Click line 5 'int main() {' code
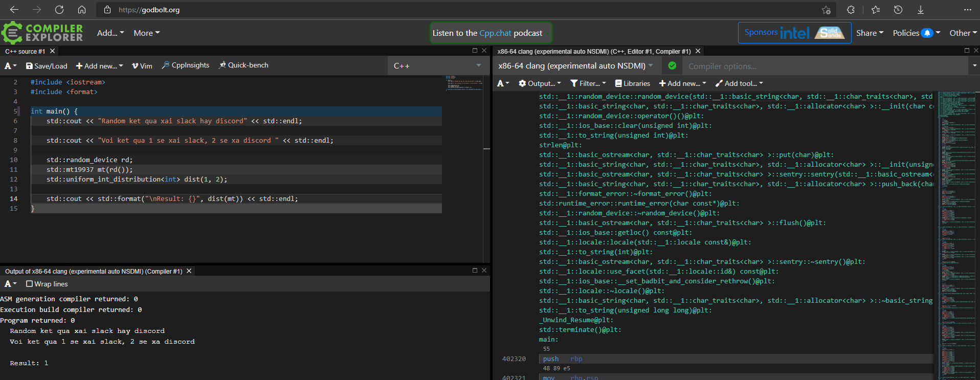Screen dimensions: 980x380 54,111
